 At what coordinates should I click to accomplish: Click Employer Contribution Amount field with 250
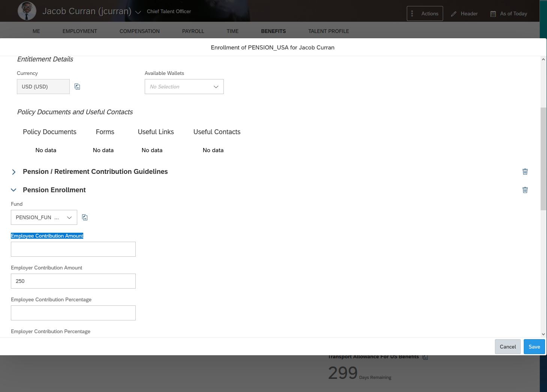[x=73, y=281]
